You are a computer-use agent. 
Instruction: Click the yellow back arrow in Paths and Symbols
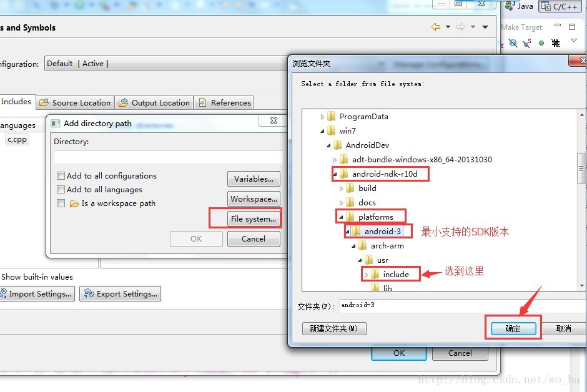(436, 27)
